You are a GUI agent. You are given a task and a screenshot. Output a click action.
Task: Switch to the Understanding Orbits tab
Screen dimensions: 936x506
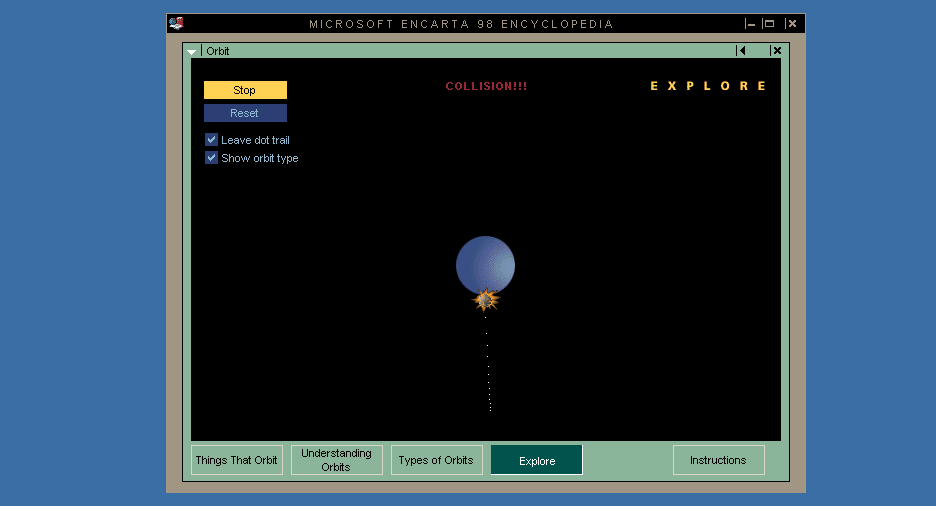pyautogui.click(x=337, y=460)
